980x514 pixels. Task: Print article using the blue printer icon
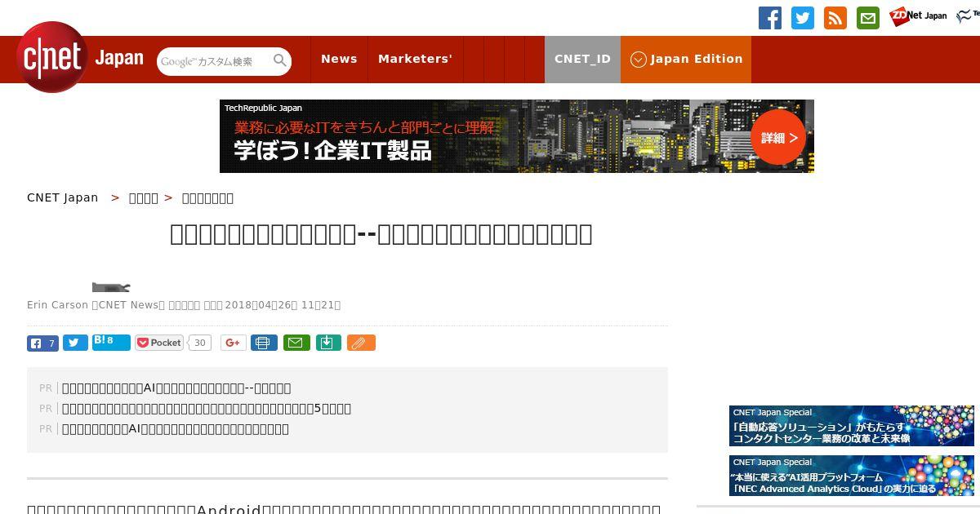coord(264,343)
